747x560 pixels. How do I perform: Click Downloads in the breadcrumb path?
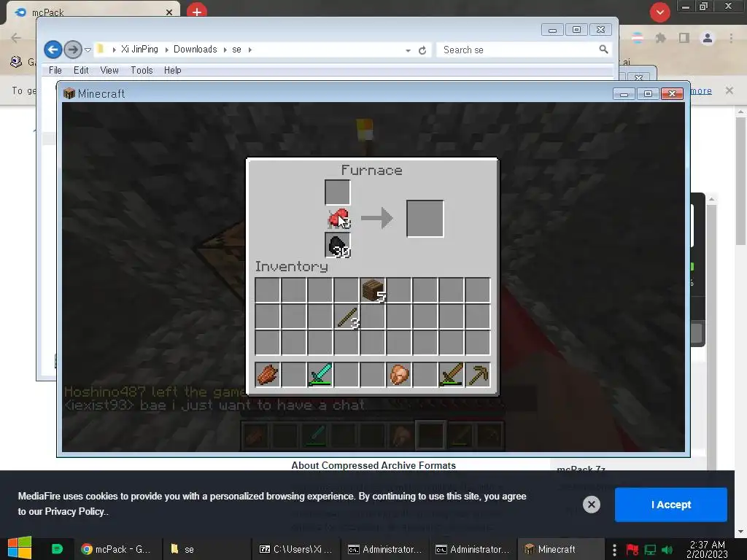click(195, 49)
